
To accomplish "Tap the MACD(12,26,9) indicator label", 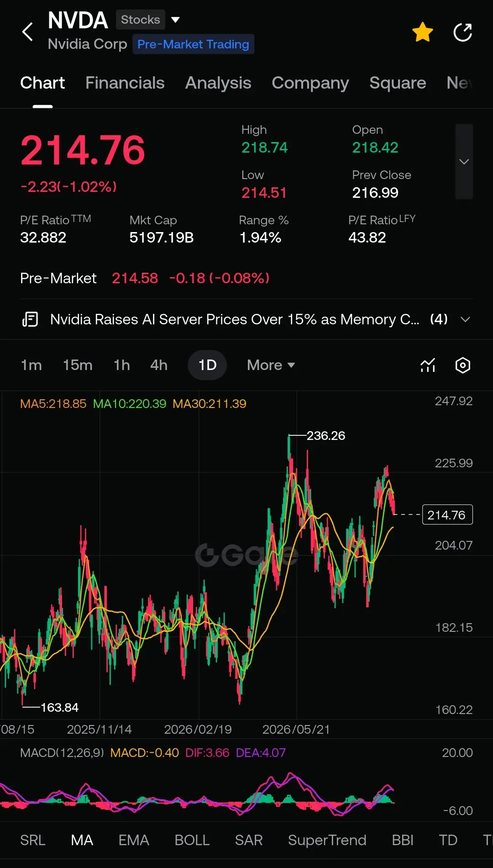I will pos(62,753).
